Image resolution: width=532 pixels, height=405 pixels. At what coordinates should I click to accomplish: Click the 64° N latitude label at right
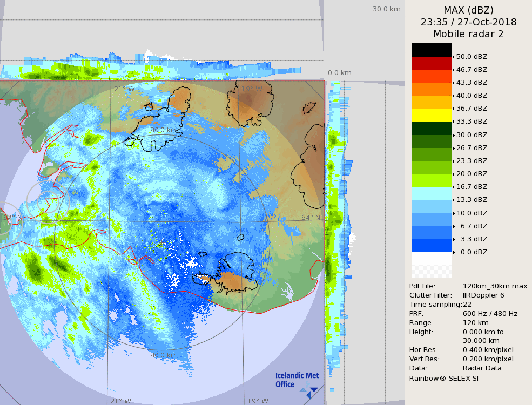(x=311, y=218)
